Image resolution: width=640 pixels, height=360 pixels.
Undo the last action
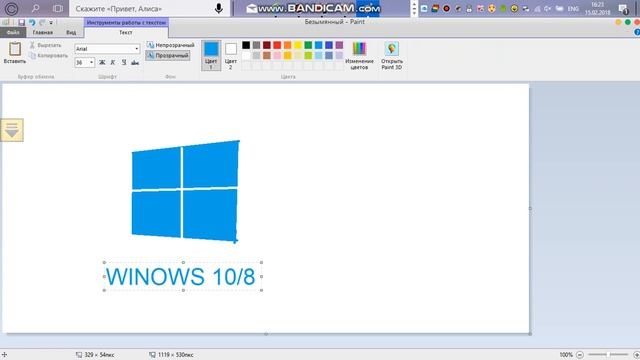click(x=32, y=22)
